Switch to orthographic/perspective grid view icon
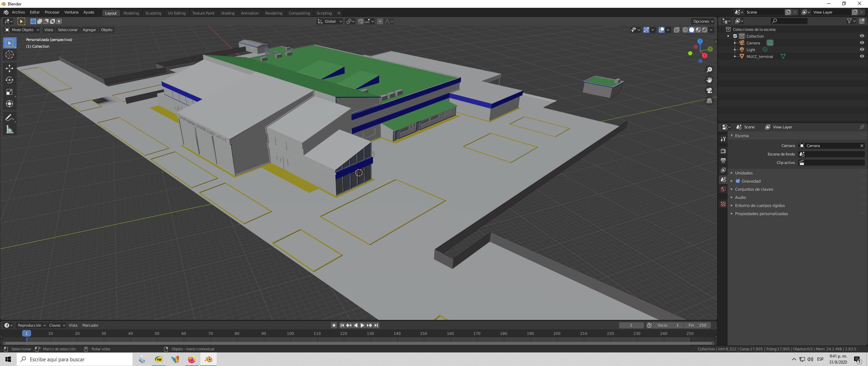This screenshot has height=366, width=868. coord(709,101)
